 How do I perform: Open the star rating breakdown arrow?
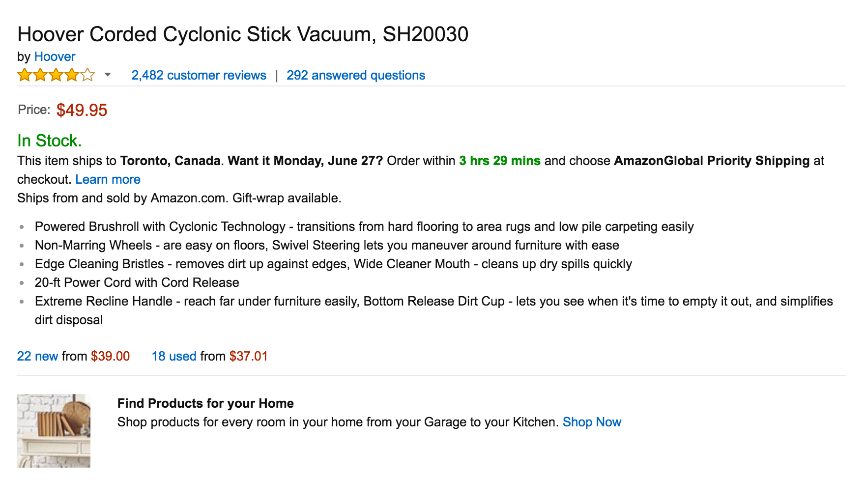[106, 76]
